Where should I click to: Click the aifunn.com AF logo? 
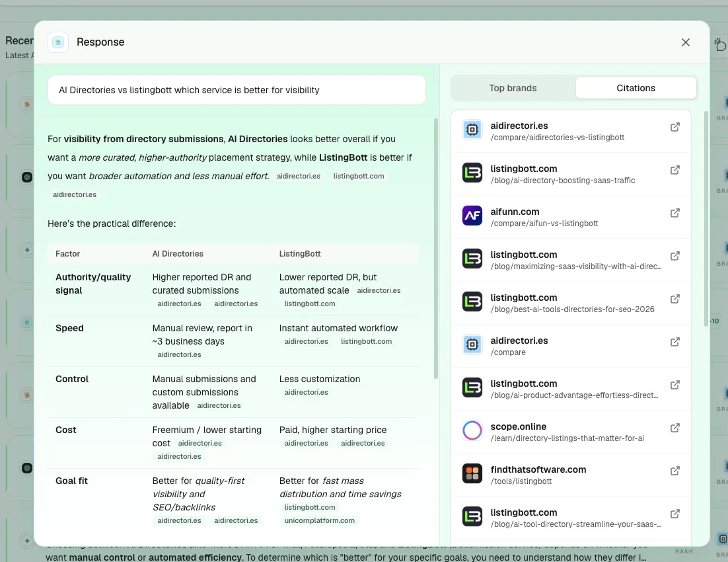tap(472, 216)
